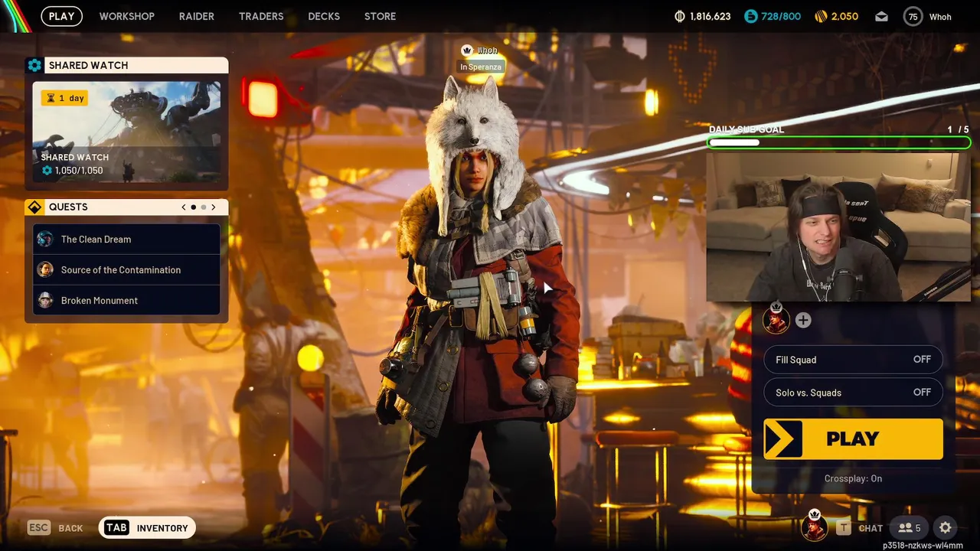Open the STORE tab

click(x=380, y=16)
